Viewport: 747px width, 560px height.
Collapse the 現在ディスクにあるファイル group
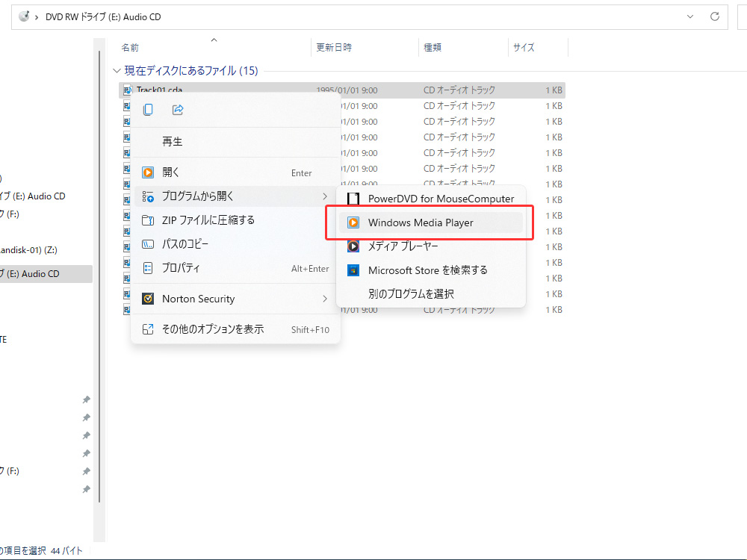coord(117,71)
